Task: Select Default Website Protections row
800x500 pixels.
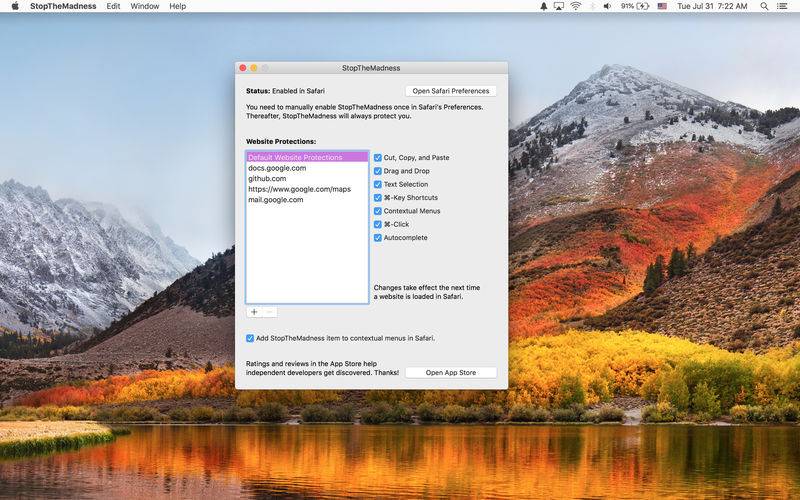Action: [x=307, y=157]
